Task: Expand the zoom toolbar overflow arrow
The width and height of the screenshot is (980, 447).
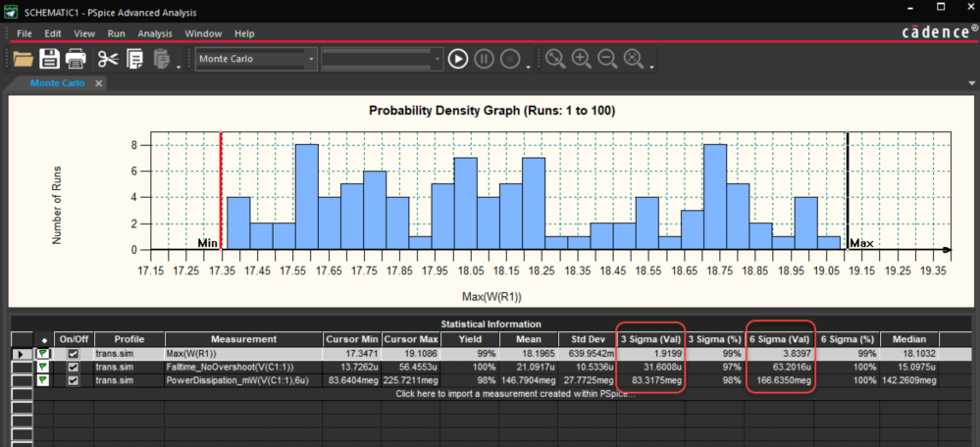Action: click(x=652, y=66)
